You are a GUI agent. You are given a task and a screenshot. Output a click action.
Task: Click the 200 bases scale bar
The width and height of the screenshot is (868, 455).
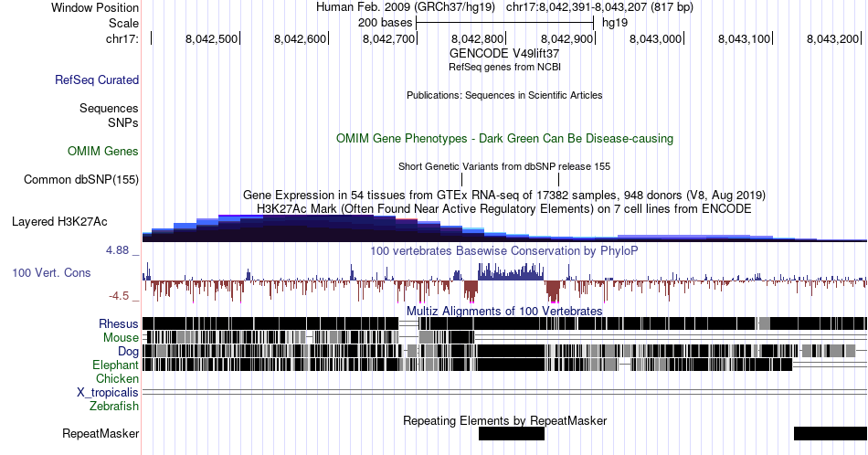(505, 23)
